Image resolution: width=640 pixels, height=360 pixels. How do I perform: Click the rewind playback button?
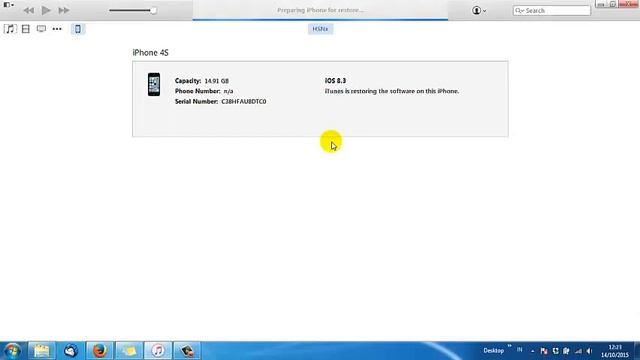(29, 11)
